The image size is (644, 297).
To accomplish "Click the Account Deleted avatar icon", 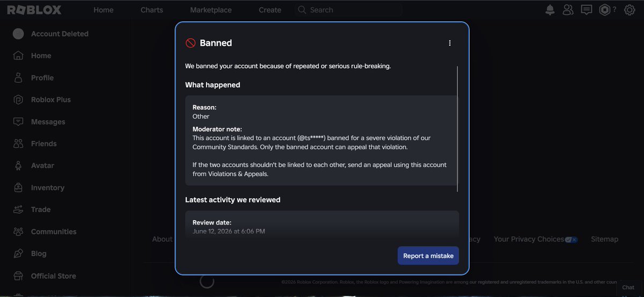I will tap(18, 34).
